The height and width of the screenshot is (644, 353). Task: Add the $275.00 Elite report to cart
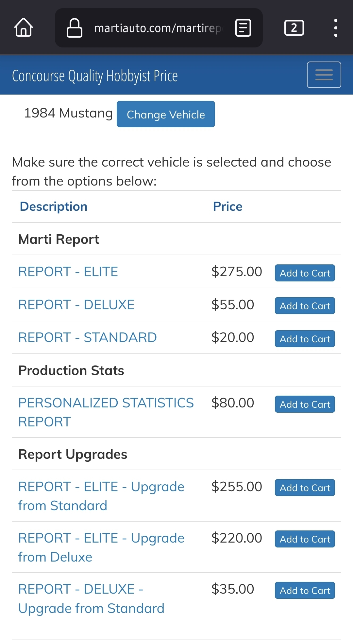(x=305, y=273)
